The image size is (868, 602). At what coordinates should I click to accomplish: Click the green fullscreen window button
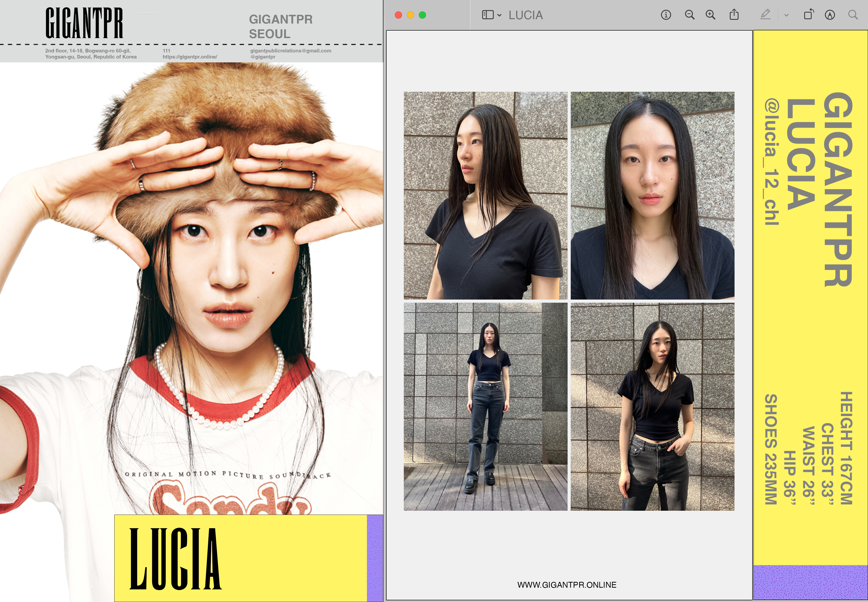(422, 15)
